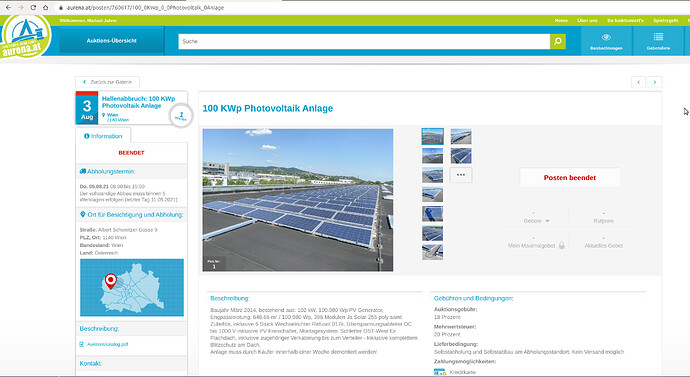Go to the previous Posten with the left chevron
Viewport: 690px width, 377px height.
pos(639,82)
